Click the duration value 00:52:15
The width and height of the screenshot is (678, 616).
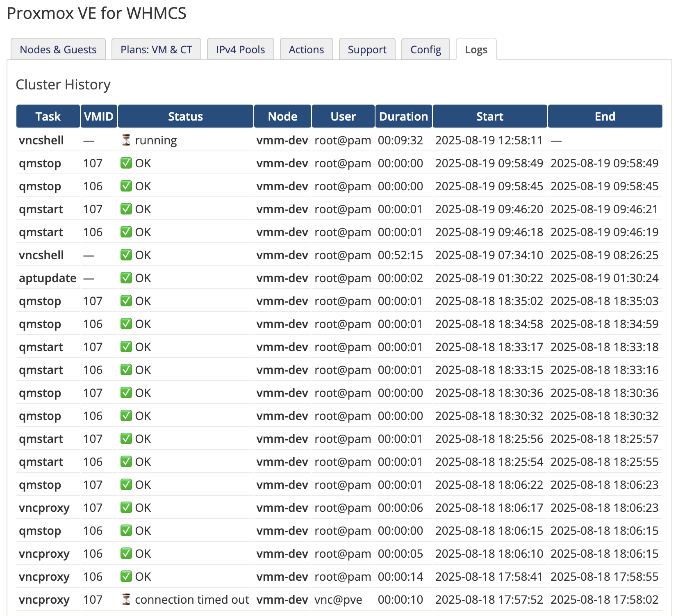click(400, 255)
